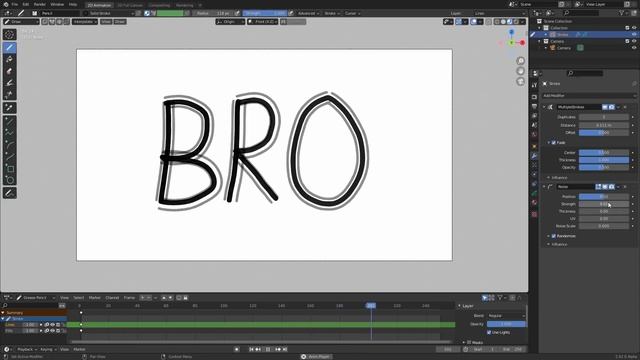Hide the Stroke object in outliner
The height and width of the screenshot is (360, 640).
click(x=634, y=35)
